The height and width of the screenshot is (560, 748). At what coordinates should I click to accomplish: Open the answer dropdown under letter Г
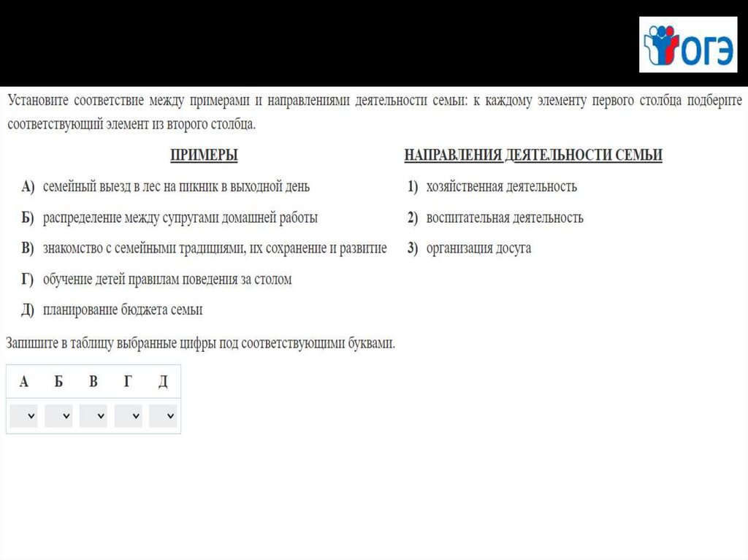[x=129, y=415]
